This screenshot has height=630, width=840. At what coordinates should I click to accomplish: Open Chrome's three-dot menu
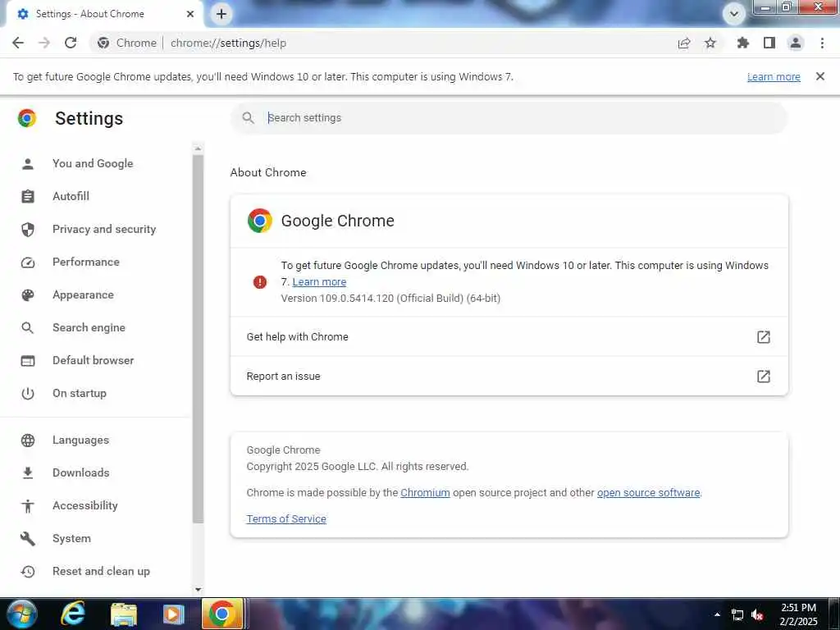tap(822, 43)
